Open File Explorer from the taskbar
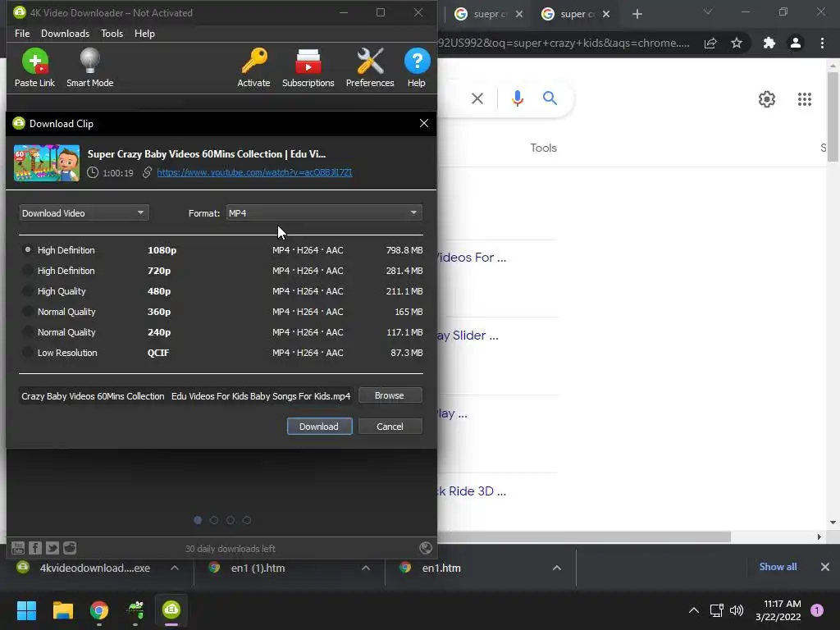The height and width of the screenshot is (630, 840). pyautogui.click(x=62, y=610)
